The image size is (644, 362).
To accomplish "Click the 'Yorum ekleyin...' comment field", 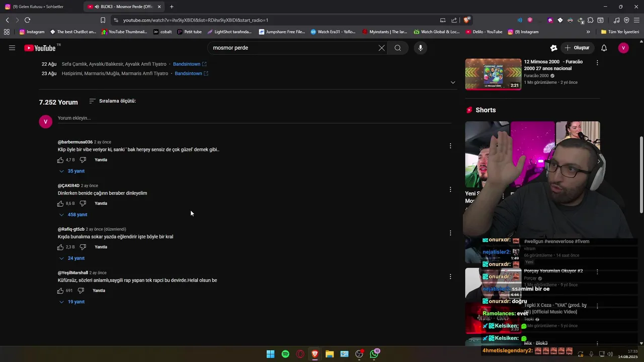I will [255, 118].
